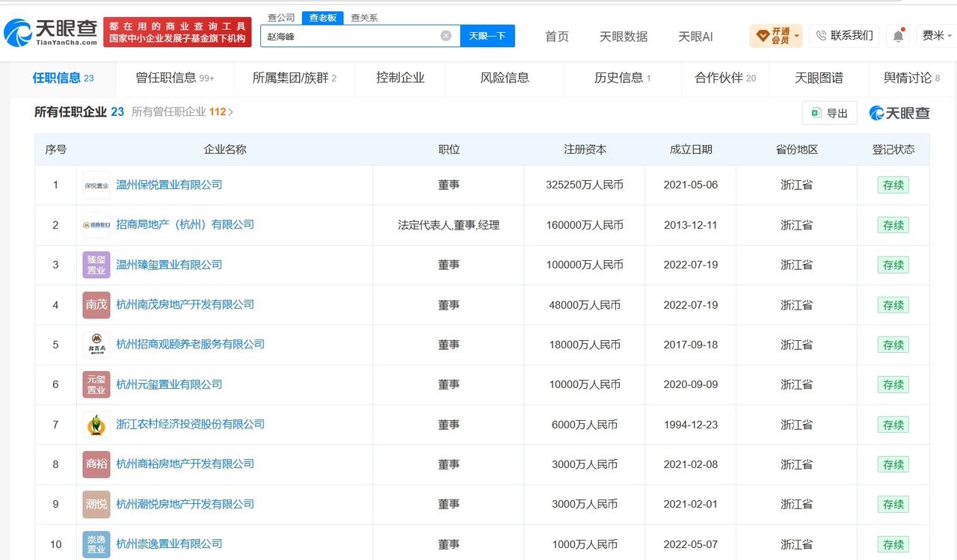Open 杭州潮悦房地产开发有限公司 link
Viewport: 957px width, 560px height.
point(185,504)
